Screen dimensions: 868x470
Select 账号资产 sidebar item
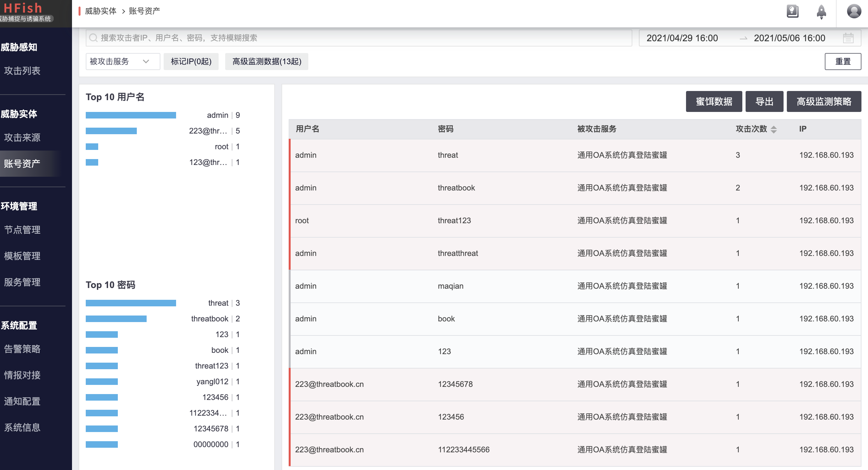[x=22, y=164]
